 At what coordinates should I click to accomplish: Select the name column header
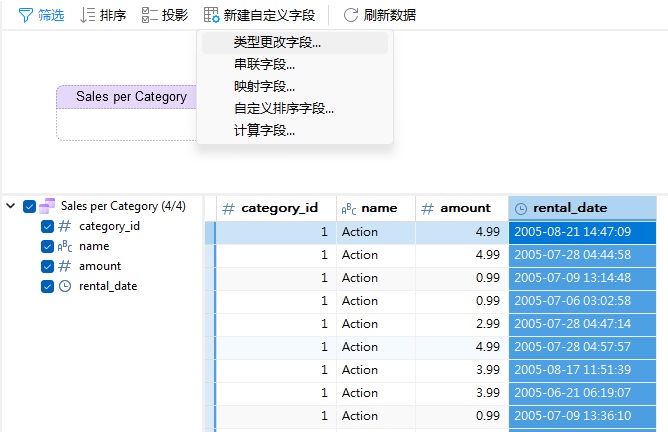pos(376,208)
